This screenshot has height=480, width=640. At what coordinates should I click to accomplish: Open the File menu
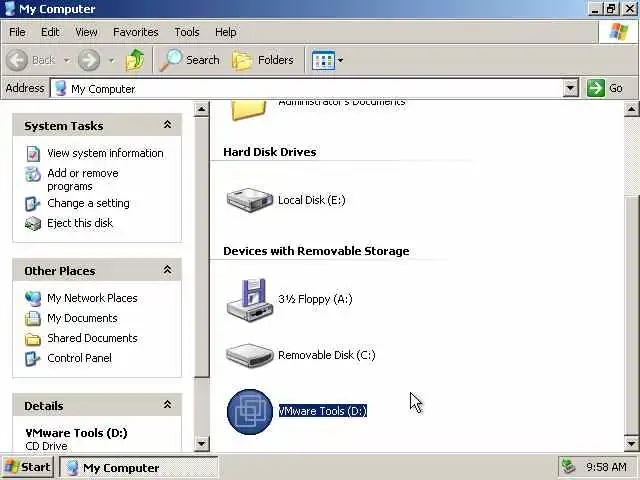tap(17, 32)
